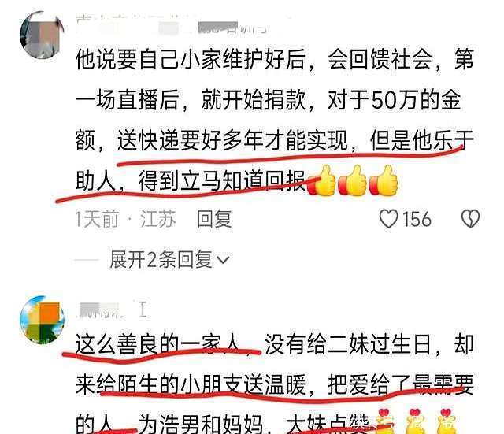This screenshot has width=504, height=434.
Task: Tap the 156 like count
Action: point(417,219)
